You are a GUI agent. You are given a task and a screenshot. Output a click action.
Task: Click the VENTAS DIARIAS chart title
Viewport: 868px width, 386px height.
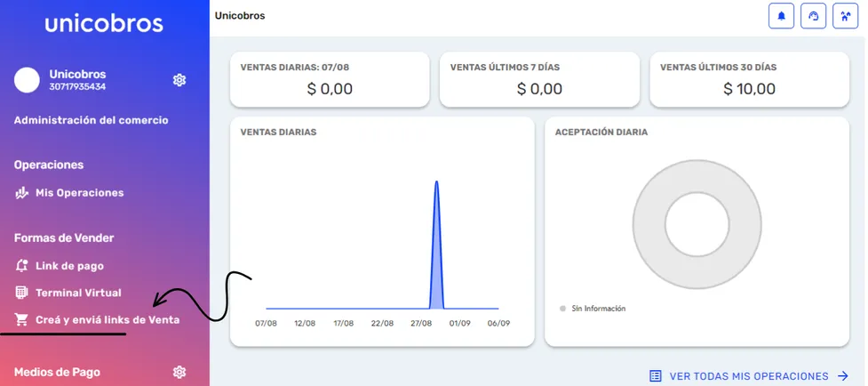coord(278,133)
